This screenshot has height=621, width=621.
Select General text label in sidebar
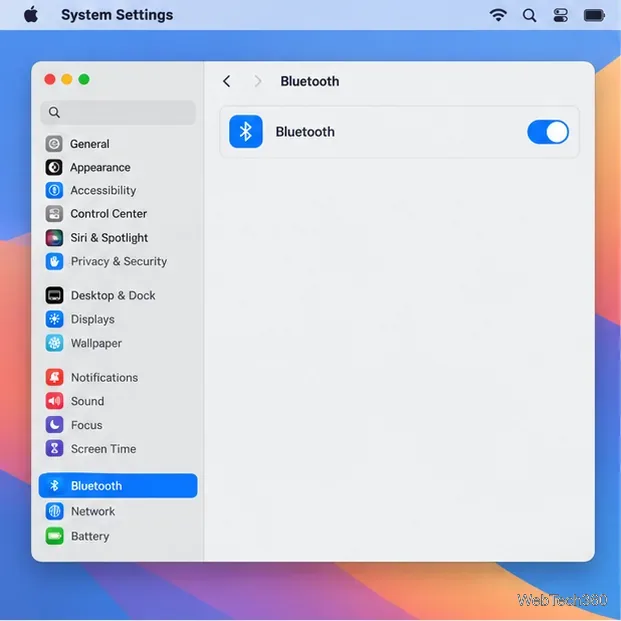coord(90,144)
